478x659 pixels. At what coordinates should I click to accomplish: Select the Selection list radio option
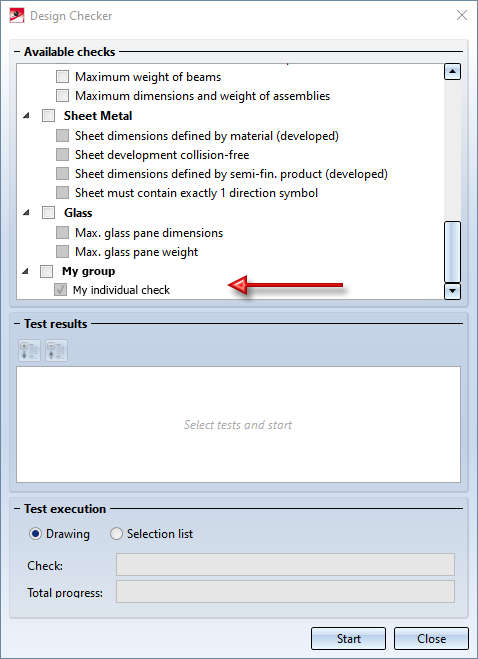coord(116,534)
